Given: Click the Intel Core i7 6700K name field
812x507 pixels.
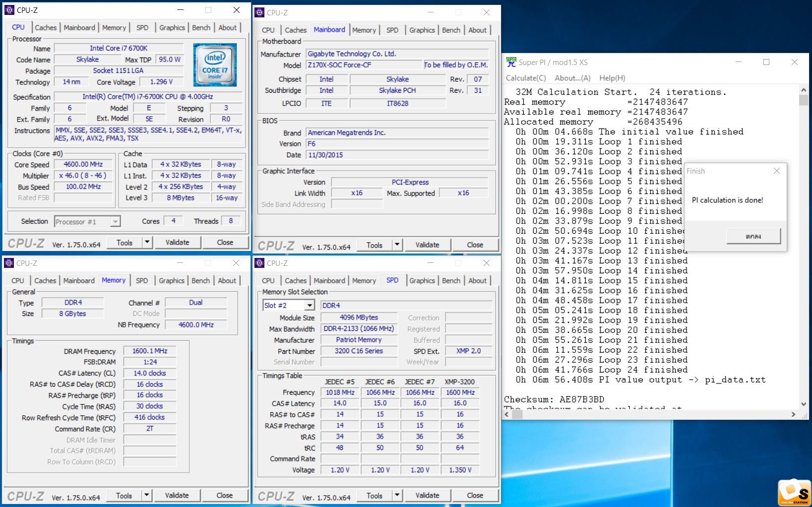Looking at the screenshot, I should 119,49.
